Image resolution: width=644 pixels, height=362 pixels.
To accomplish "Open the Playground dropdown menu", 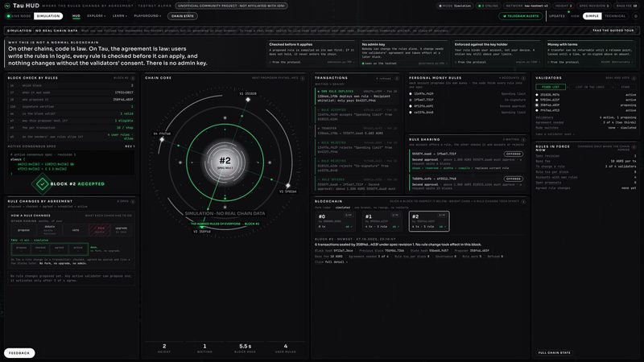I will tap(147, 16).
